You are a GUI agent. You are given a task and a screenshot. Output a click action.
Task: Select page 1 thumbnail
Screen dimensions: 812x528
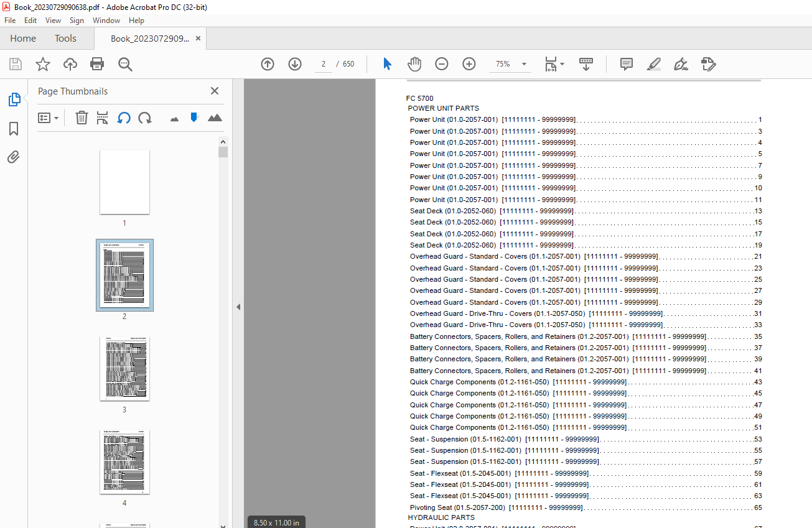(x=124, y=182)
